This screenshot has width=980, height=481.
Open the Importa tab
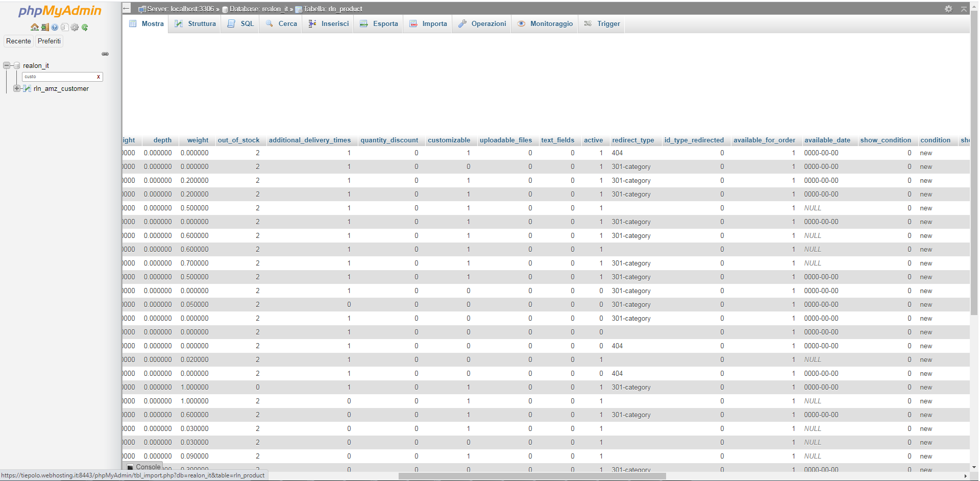(x=428, y=23)
